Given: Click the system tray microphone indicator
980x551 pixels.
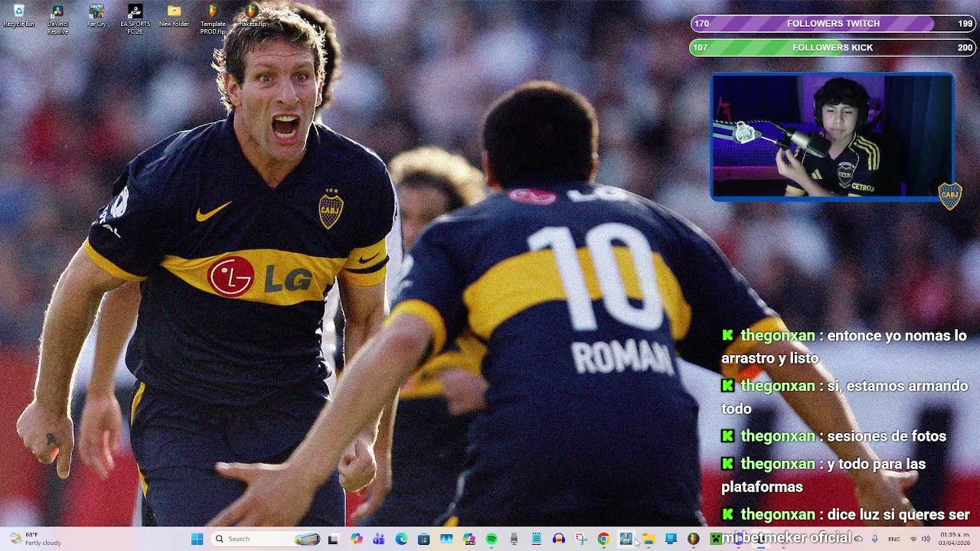Looking at the screenshot, I should [x=874, y=539].
